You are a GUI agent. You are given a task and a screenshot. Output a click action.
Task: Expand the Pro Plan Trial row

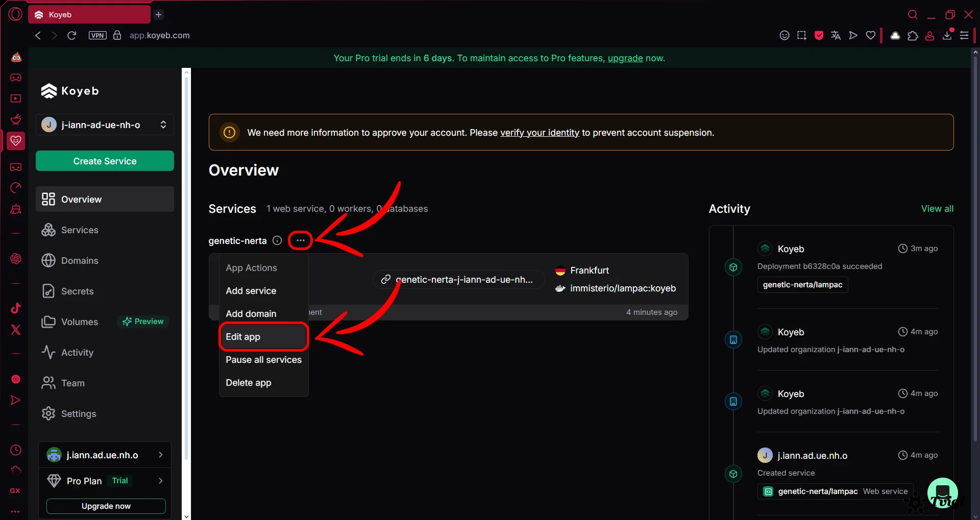pos(105,481)
